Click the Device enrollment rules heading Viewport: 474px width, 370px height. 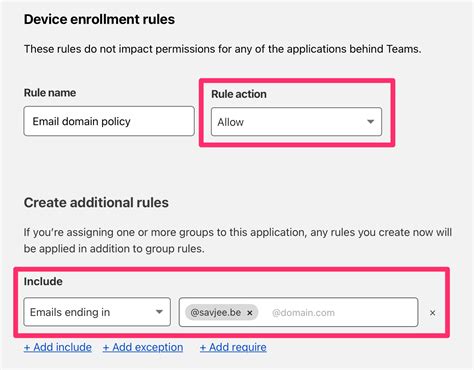coord(99,19)
